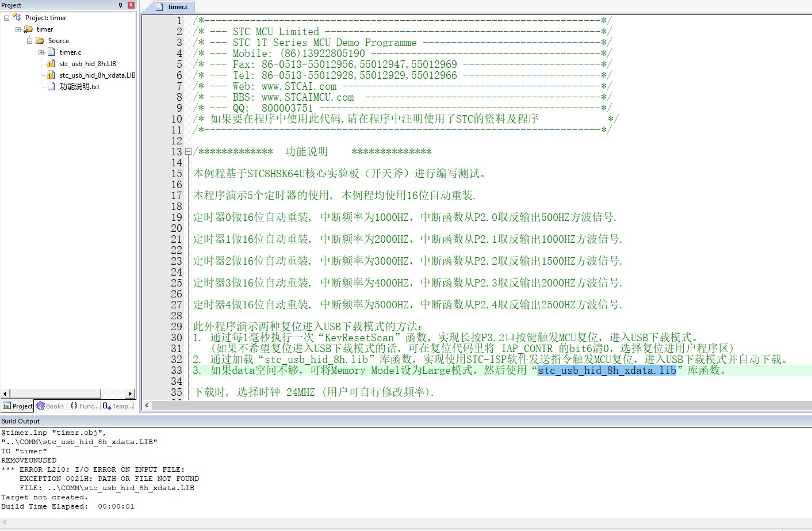Click the line 19 text about 定时器0 1000HZ
The image size is (812, 531).
coord(405,217)
